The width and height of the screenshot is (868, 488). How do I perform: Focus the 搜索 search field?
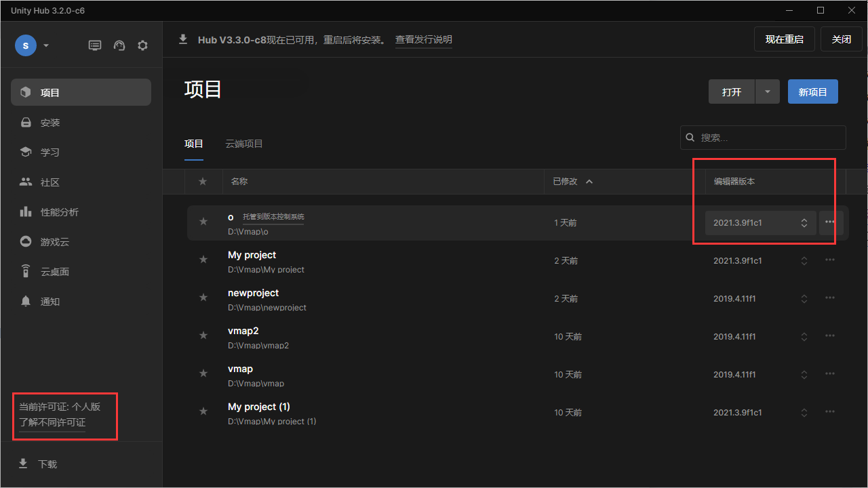click(763, 138)
